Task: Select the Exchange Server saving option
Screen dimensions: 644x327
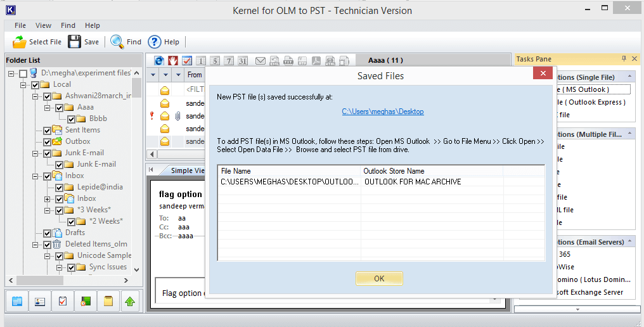Action: [590, 292]
